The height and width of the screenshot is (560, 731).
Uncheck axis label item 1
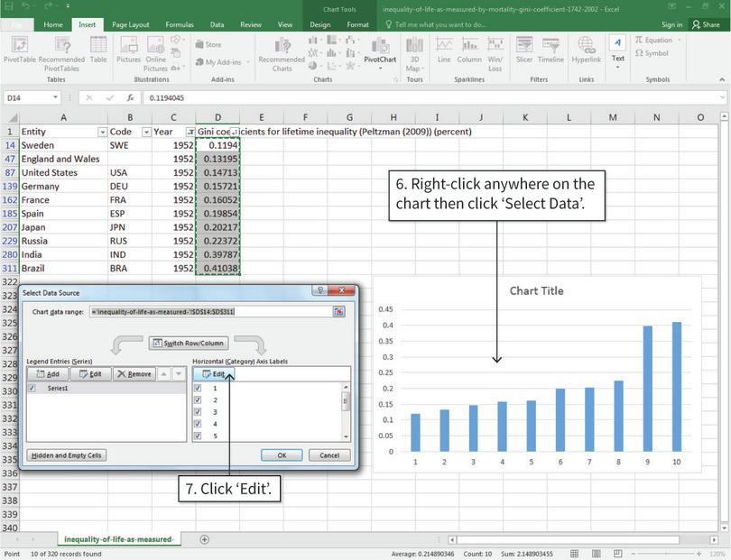199,389
